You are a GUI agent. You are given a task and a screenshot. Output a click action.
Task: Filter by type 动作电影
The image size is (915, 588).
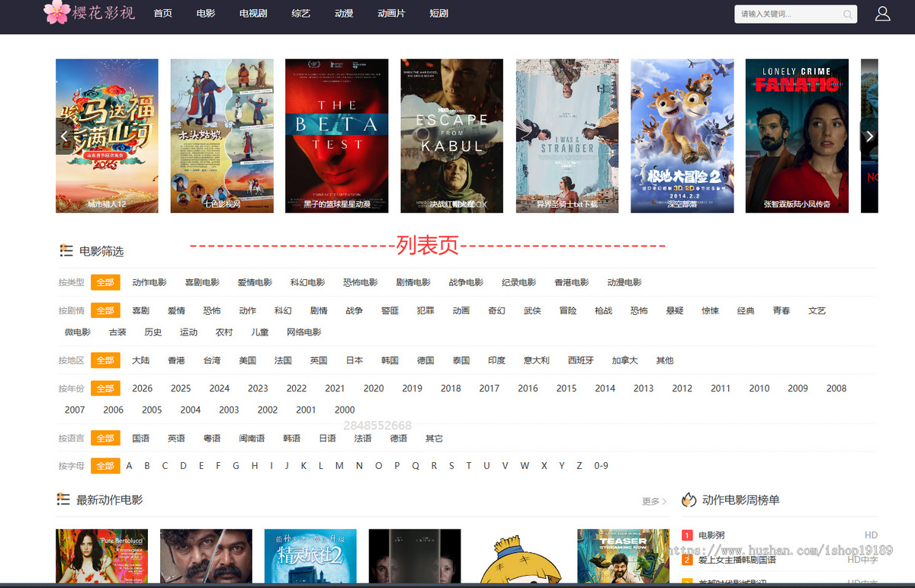(149, 282)
